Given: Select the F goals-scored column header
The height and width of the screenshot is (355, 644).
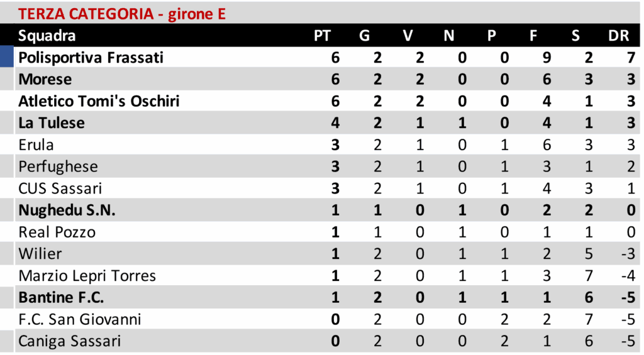Looking at the screenshot, I should tap(533, 36).
